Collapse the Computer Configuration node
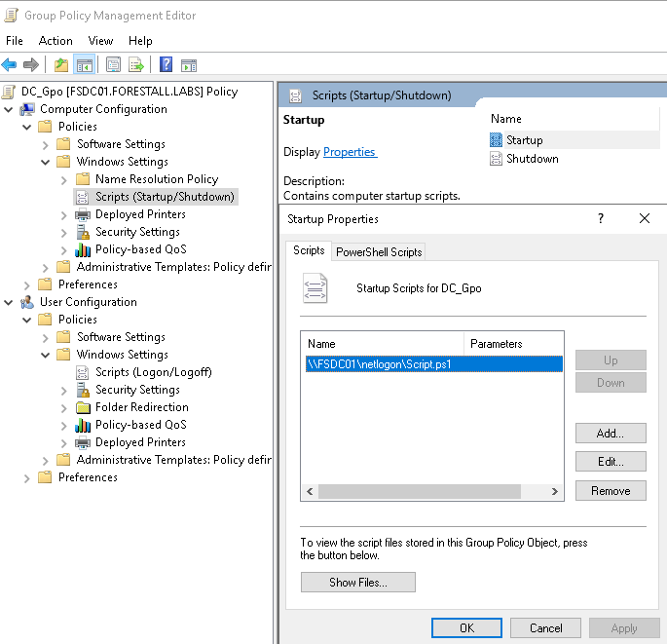 pos(9,109)
